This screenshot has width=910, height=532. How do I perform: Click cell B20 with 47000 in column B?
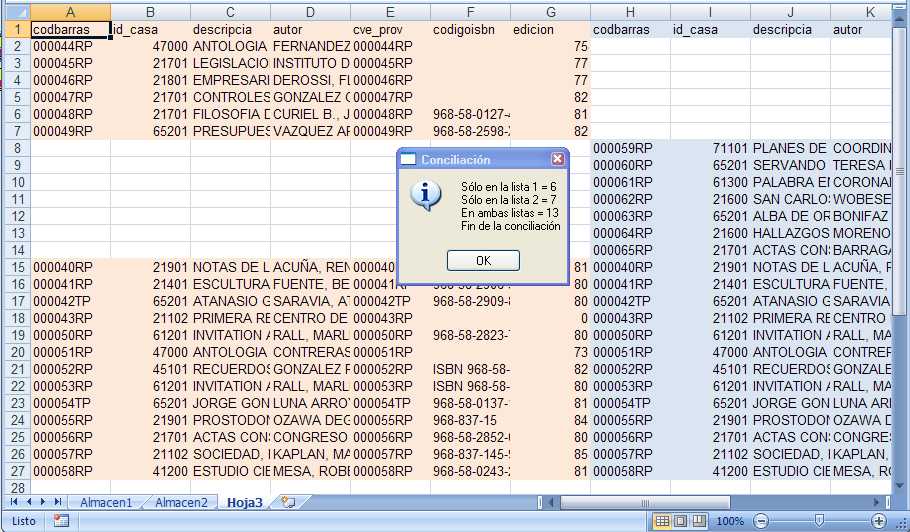point(150,352)
